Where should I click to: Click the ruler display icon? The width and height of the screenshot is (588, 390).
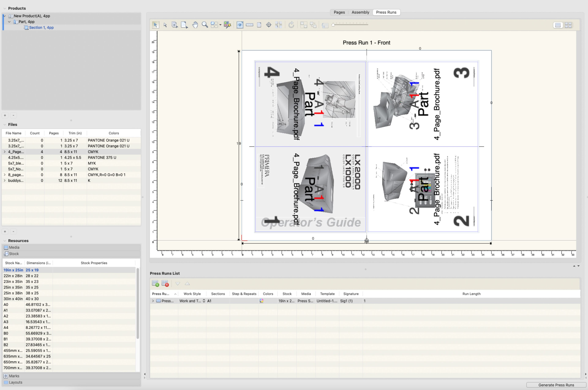pos(249,25)
